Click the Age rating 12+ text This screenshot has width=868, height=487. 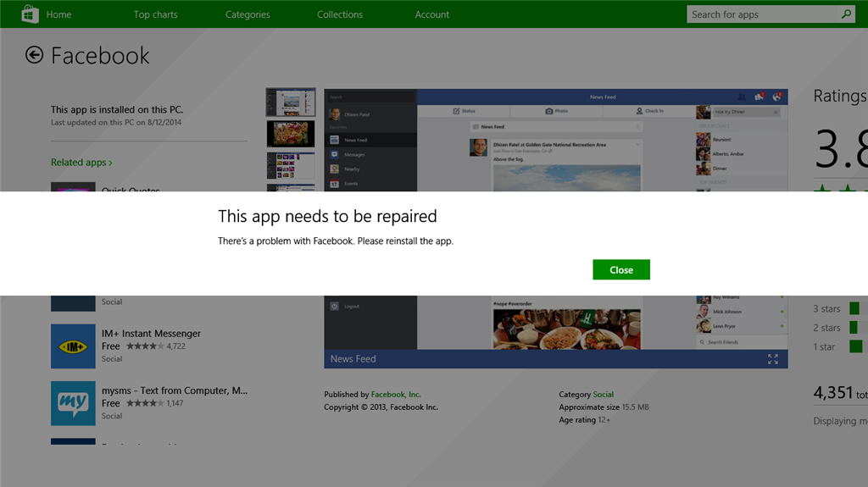tap(584, 419)
